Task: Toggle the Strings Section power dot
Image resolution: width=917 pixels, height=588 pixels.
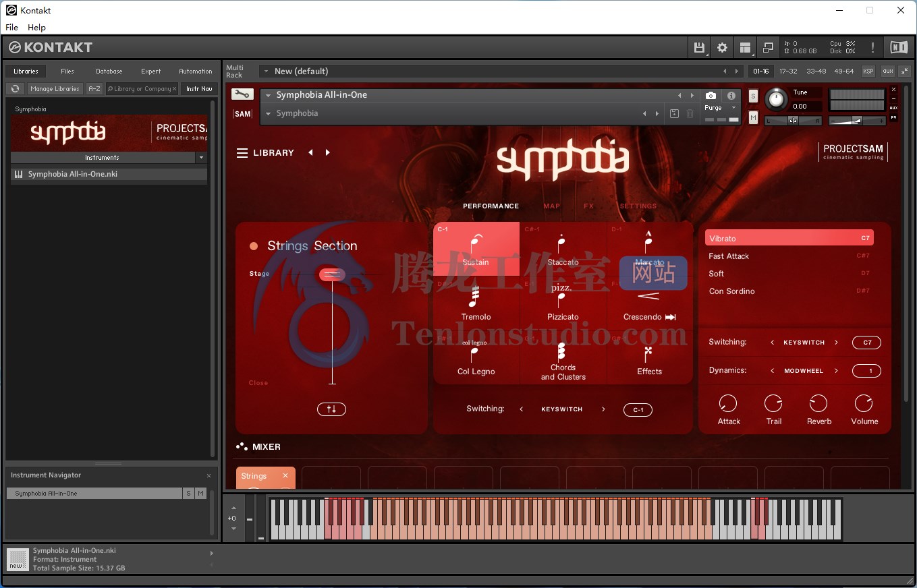Action: [254, 246]
